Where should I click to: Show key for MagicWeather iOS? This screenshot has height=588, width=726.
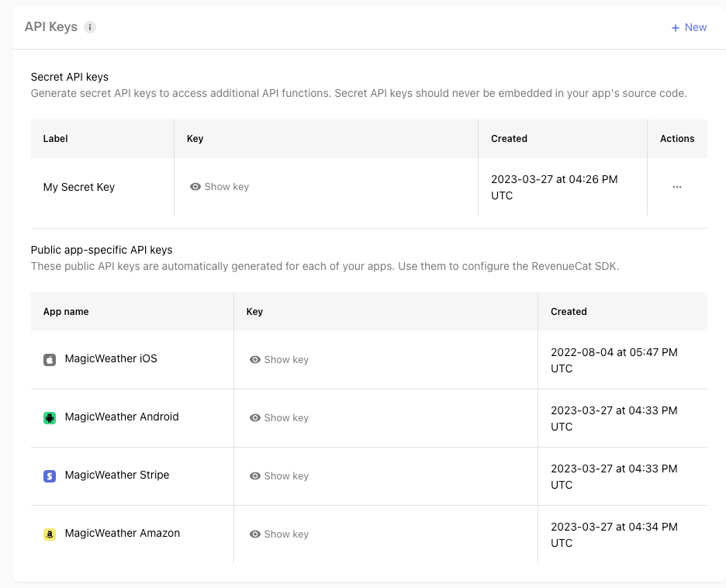[279, 360]
